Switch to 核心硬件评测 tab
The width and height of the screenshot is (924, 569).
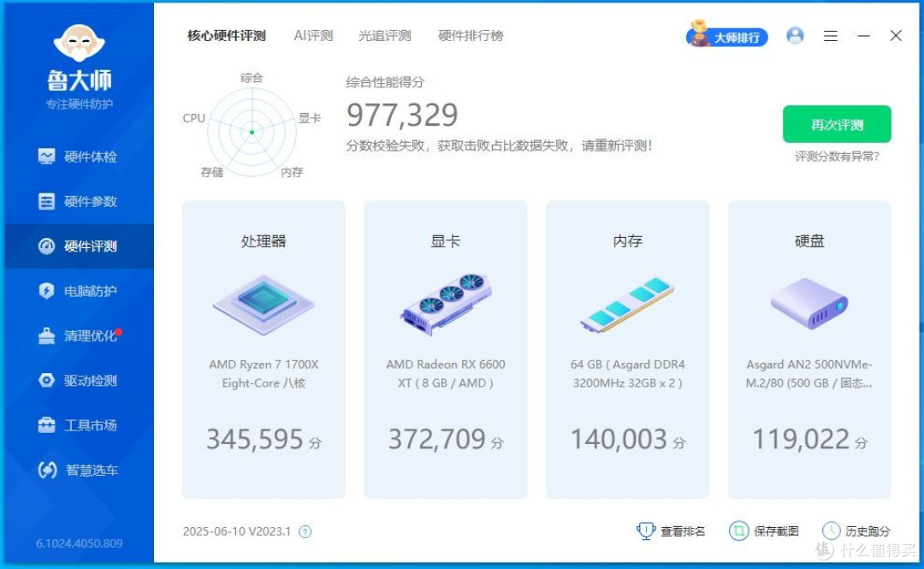pyautogui.click(x=227, y=36)
